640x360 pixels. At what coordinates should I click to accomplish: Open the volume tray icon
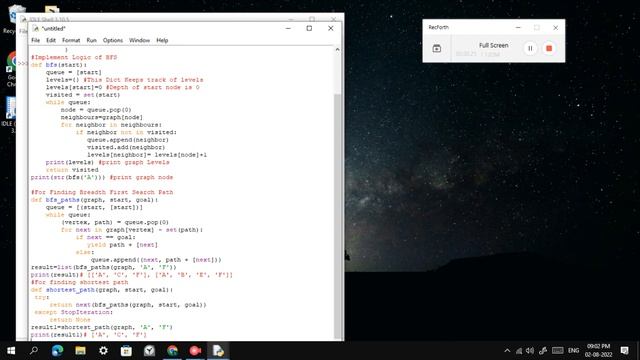[530, 351]
